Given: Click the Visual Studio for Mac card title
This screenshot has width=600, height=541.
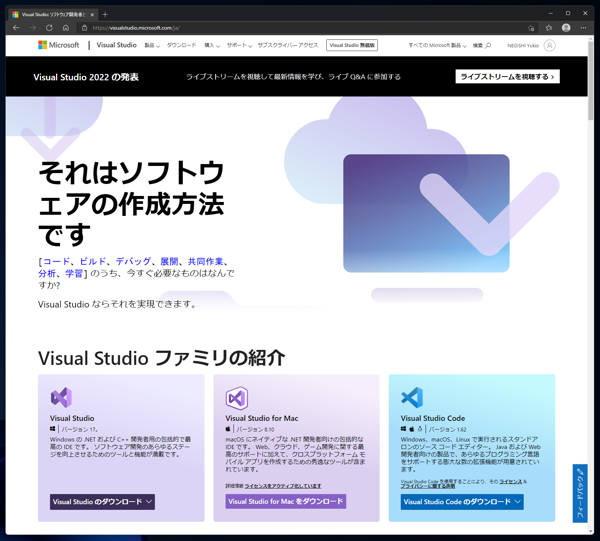Looking at the screenshot, I should click(262, 418).
